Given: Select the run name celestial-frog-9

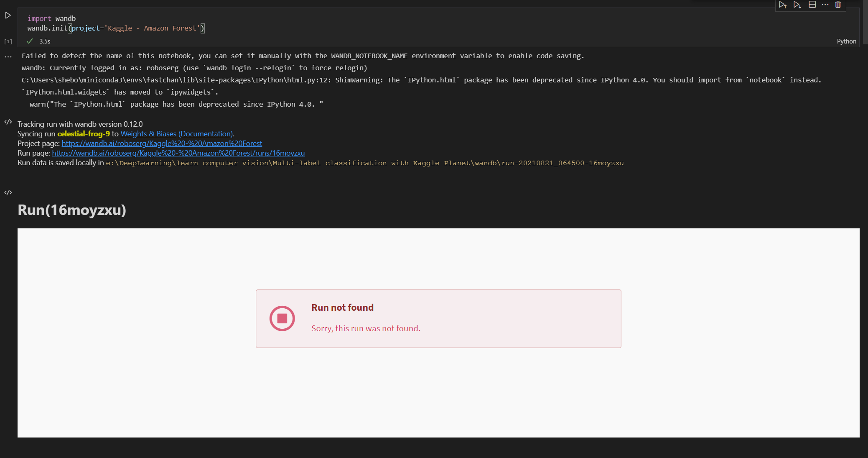Looking at the screenshot, I should [83, 133].
